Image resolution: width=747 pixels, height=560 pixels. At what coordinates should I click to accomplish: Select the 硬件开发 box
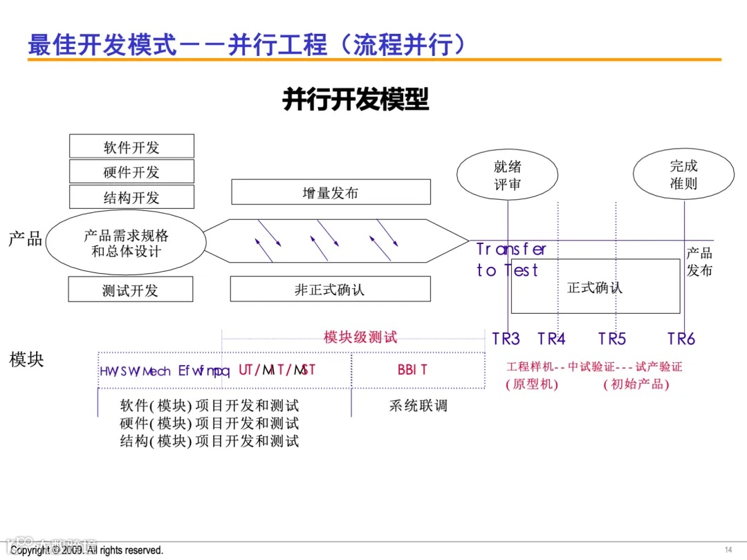click(x=131, y=171)
